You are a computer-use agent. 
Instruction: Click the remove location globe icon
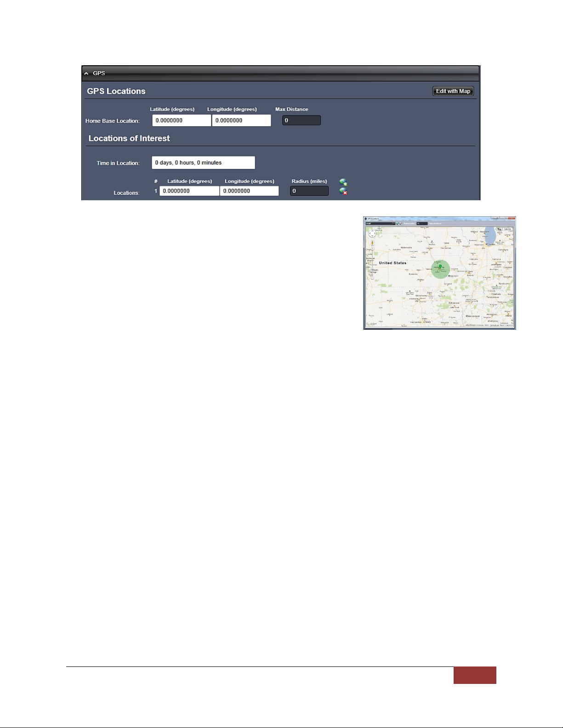click(x=343, y=191)
